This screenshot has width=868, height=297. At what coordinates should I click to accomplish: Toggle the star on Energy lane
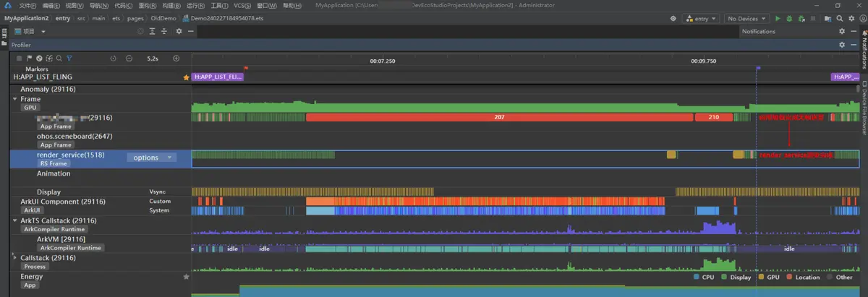point(186,277)
